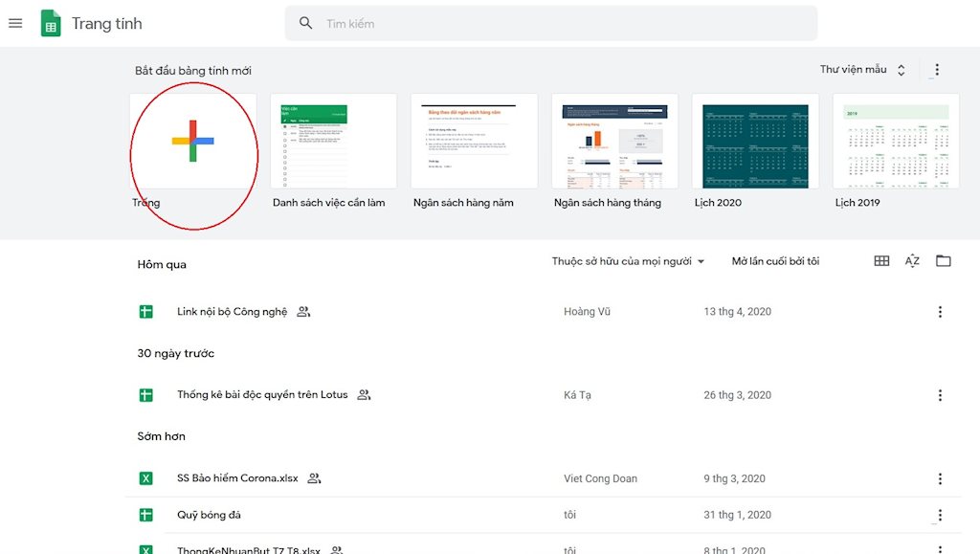Click Mở lần cuối bởi tôi to change sorting
Screen dimensions: 980x554
(775, 260)
